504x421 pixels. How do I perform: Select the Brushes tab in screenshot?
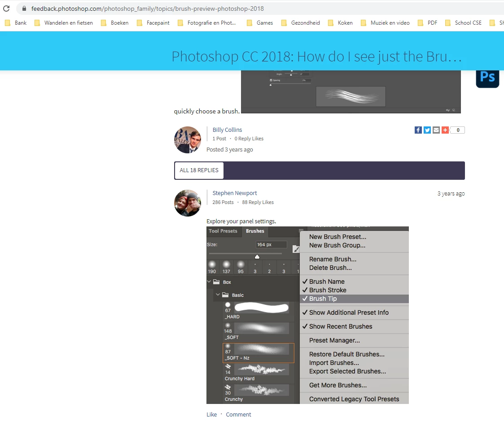pos(255,231)
